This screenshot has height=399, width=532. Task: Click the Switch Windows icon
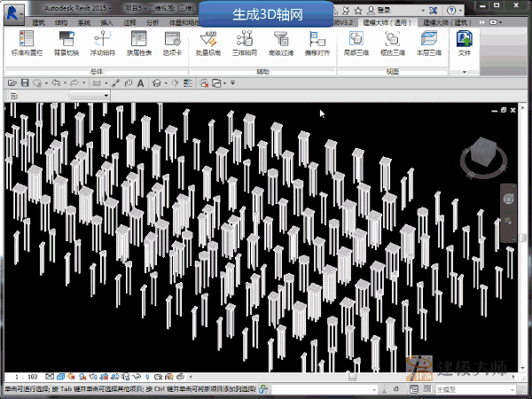click(216, 82)
